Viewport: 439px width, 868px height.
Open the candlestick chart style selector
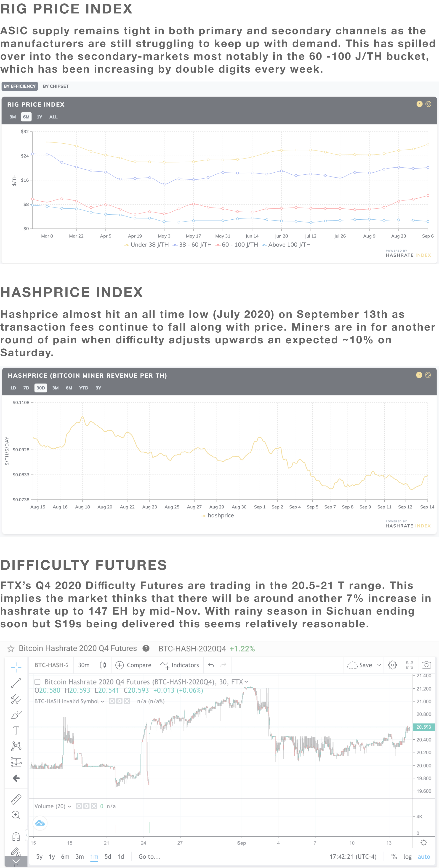(x=103, y=665)
